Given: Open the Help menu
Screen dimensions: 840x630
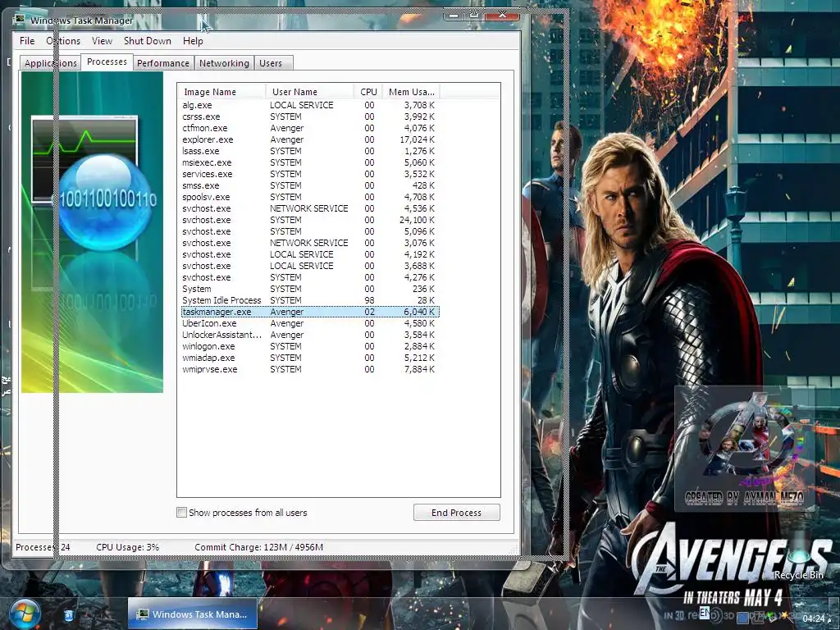Looking at the screenshot, I should coord(193,41).
